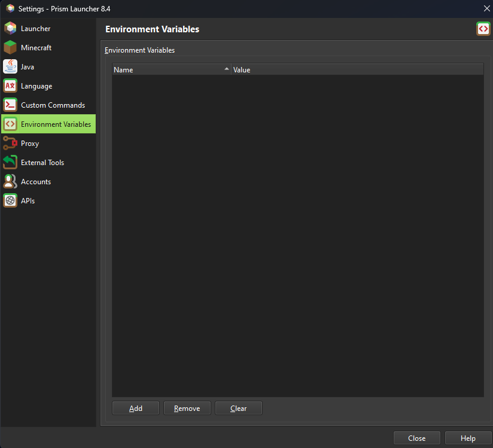Click the Java coffee cup icon
This screenshot has width=493, height=448.
pyautogui.click(x=10, y=66)
